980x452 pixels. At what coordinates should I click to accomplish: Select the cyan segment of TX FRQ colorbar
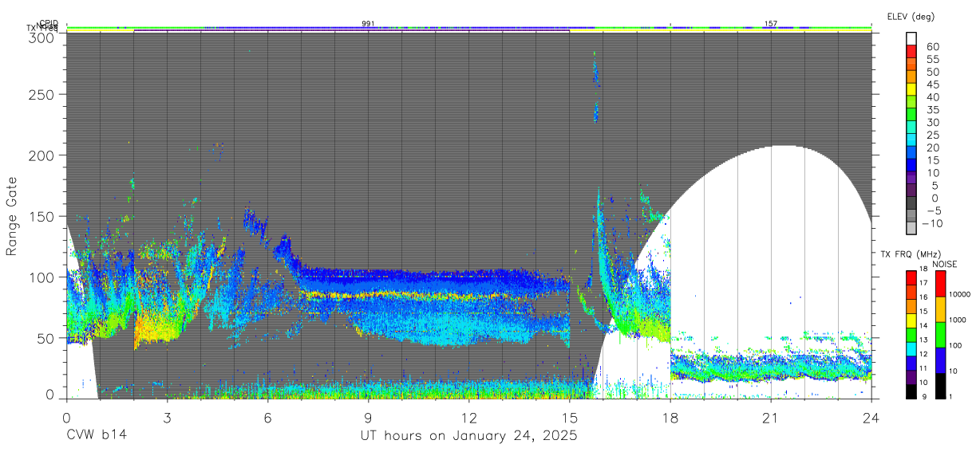click(911, 349)
